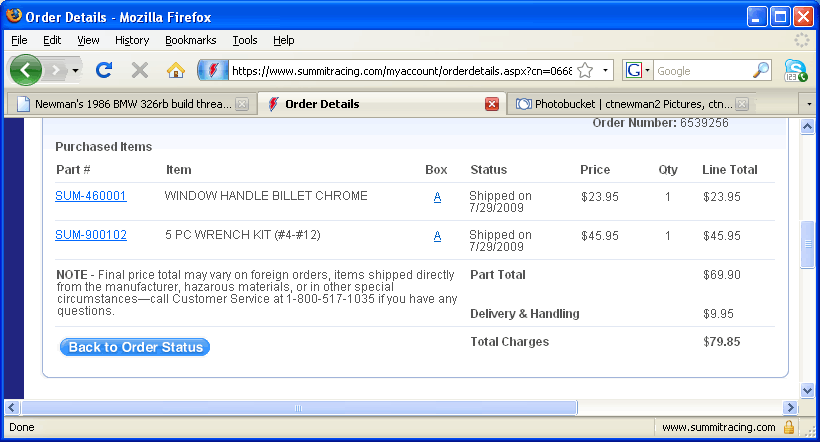Open the Help menu

(283, 40)
